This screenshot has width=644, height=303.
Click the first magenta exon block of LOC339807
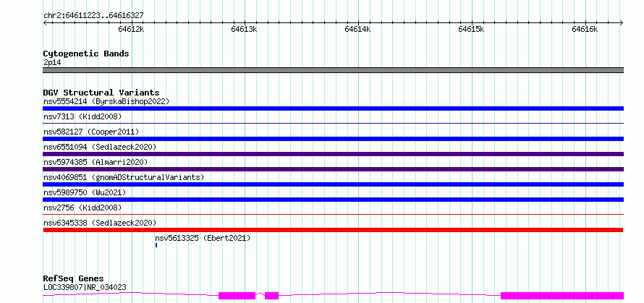coord(237,296)
